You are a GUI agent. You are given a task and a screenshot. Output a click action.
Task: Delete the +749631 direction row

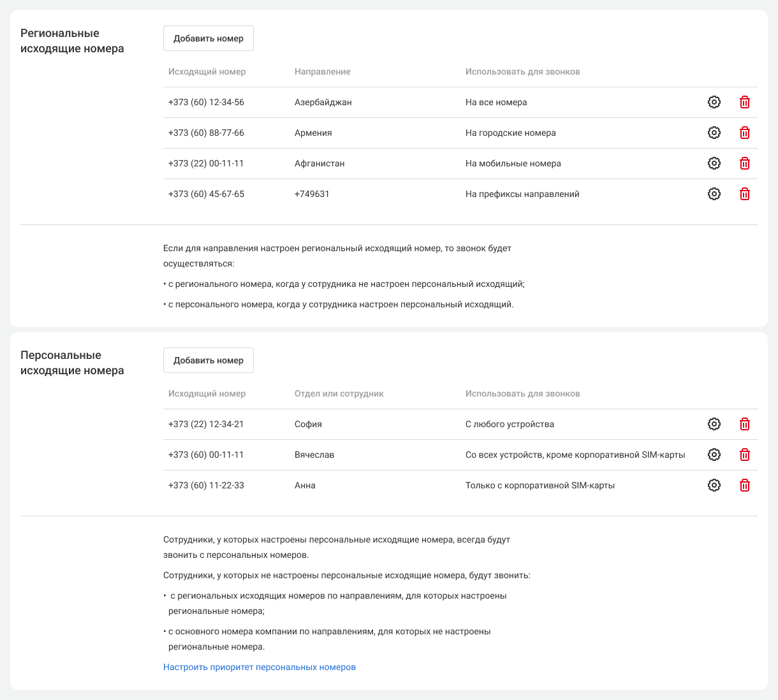point(744,194)
